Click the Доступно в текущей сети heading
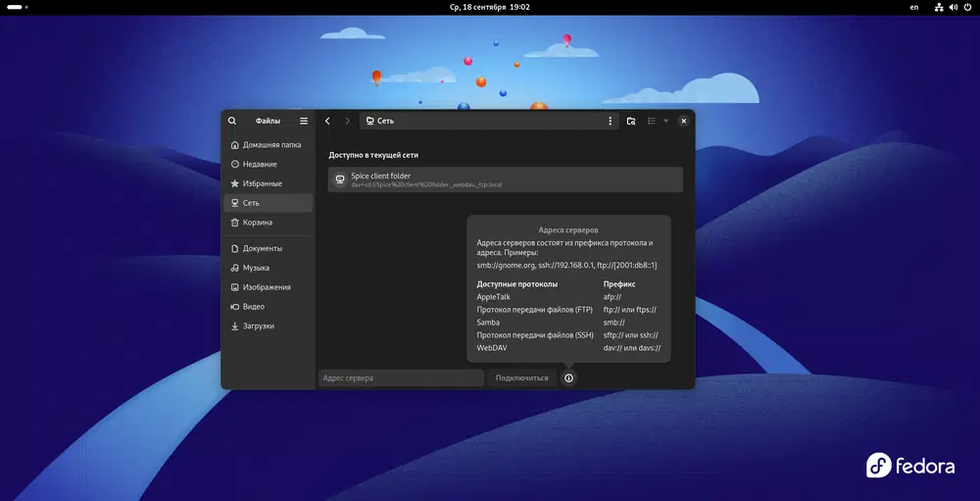The height and width of the screenshot is (501, 980). pyautogui.click(x=373, y=155)
